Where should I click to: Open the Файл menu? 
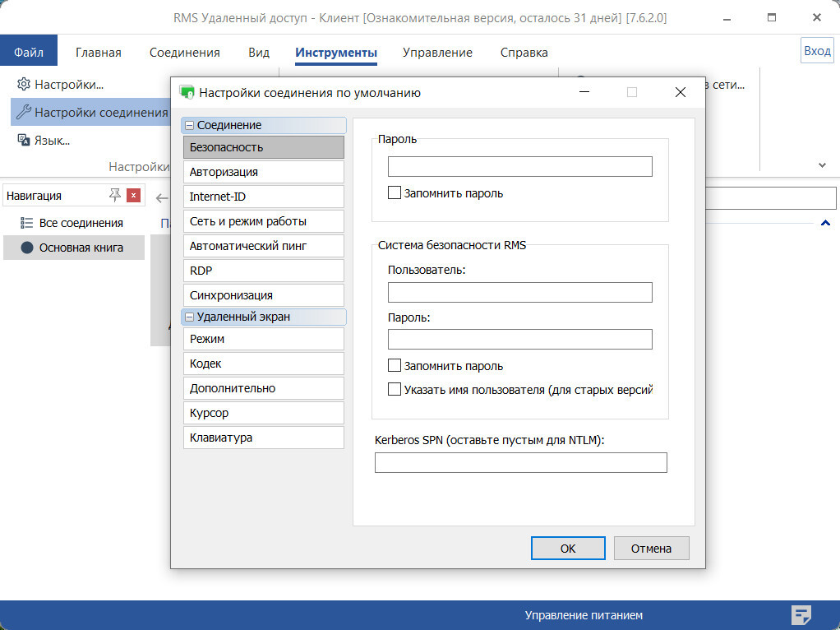29,52
